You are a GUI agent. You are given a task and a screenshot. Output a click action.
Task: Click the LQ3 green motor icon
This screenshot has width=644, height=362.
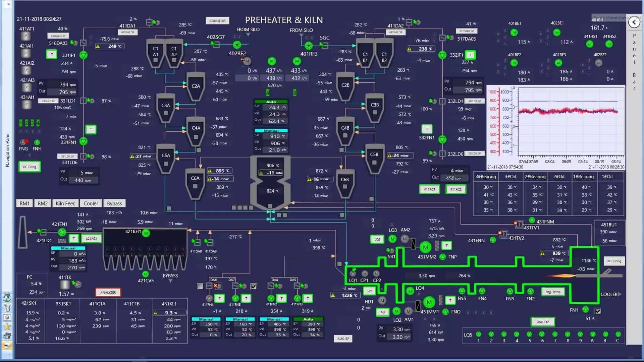tap(392, 239)
